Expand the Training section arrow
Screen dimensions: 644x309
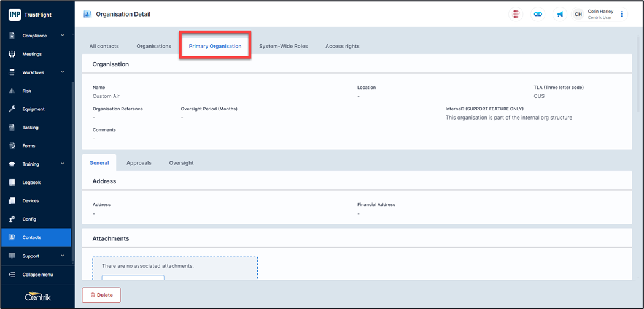click(63, 164)
